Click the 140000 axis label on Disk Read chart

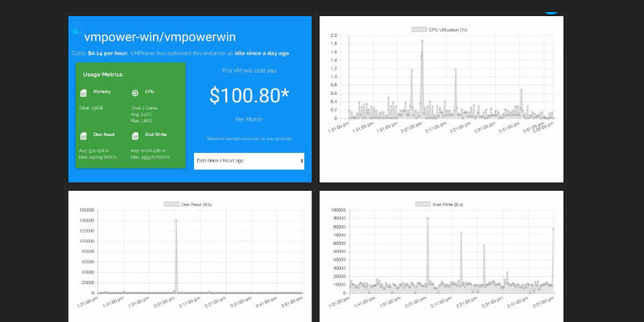click(87, 221)
